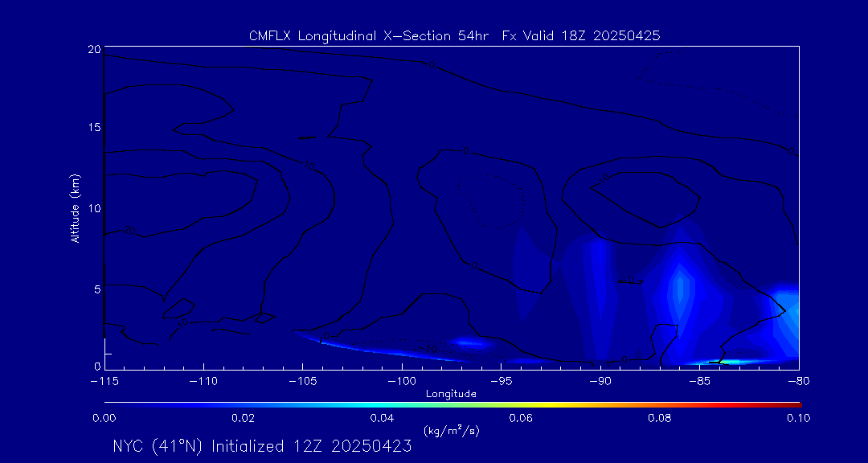
Task: Select the footer "NYC (41°N) Initialized 12Z 20250423"
Action: [x=262, y=446]
